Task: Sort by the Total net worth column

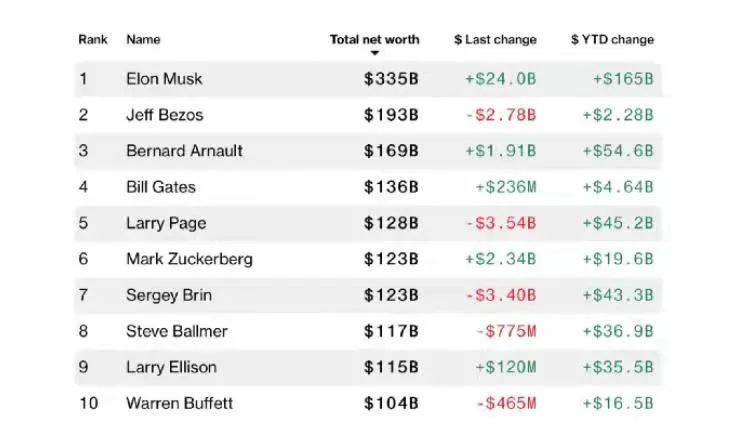Action: (374, 40)
